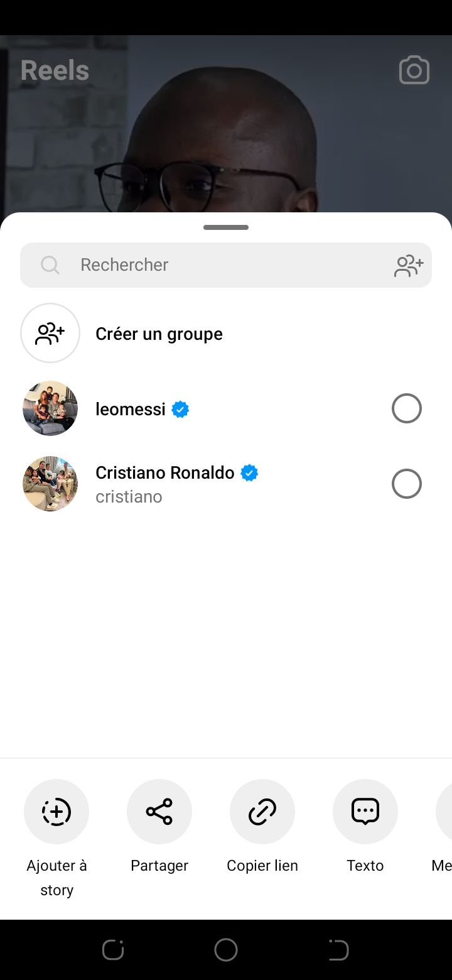Tap the Reels title
This screenshot has width=452, height=980.
[55, 70]
